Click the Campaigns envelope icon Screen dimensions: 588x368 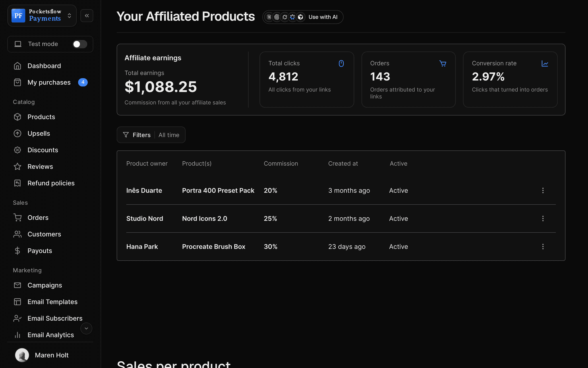coord(18,285)
